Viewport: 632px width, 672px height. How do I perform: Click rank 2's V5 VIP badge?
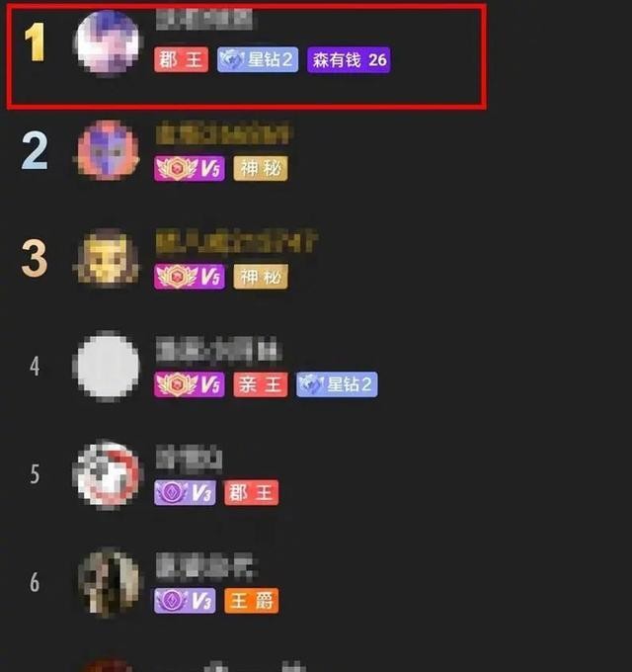point(190,168)
